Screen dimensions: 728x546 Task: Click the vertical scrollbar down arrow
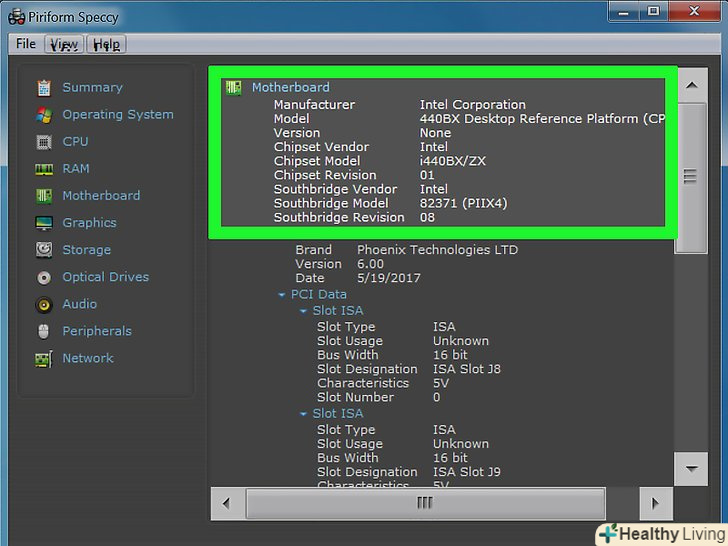click(x=690, y=467)
